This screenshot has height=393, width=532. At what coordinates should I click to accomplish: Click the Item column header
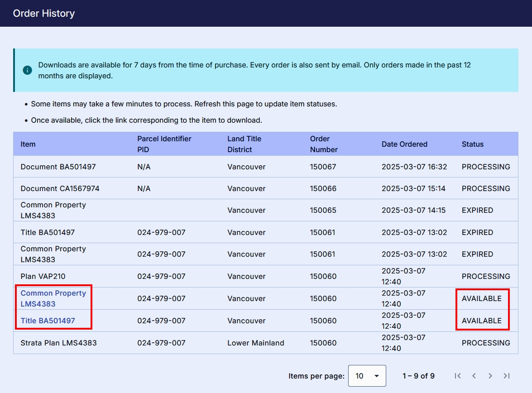coord(28,144)
